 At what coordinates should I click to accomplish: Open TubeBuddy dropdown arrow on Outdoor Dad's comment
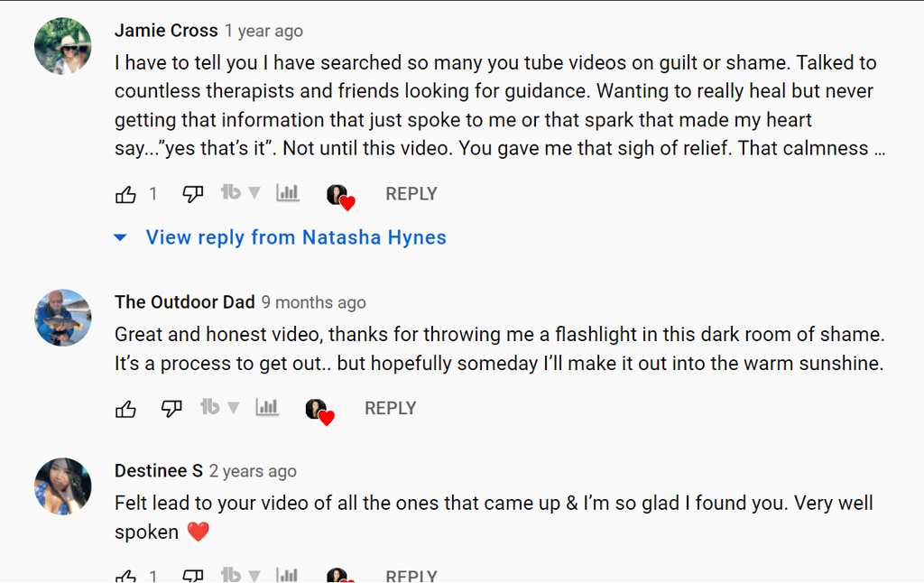point(233,408)
